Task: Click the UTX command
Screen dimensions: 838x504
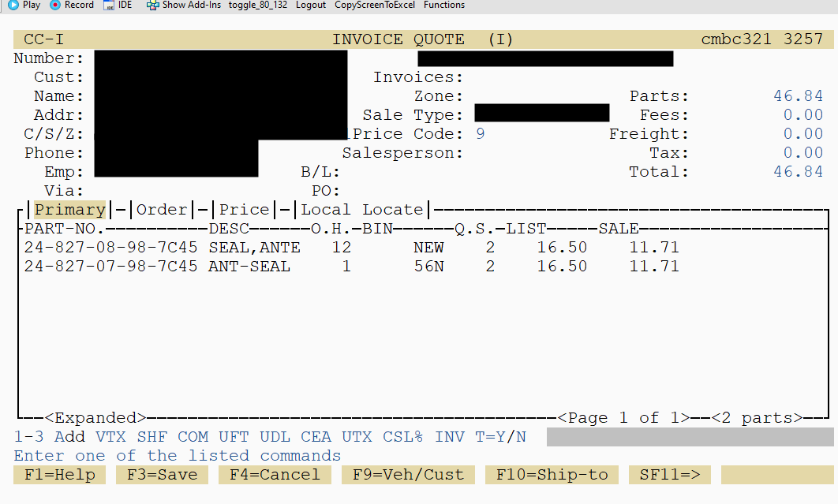Action: point(357,437)
